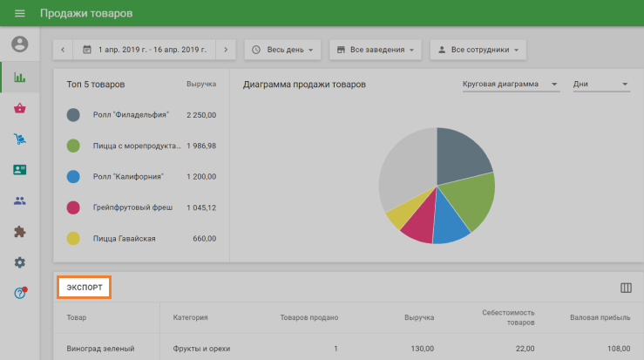Image resolution: width=644 pixels, height=360 pixels.
Task: Open the settings gear icon
Action: tap(19, 262)
